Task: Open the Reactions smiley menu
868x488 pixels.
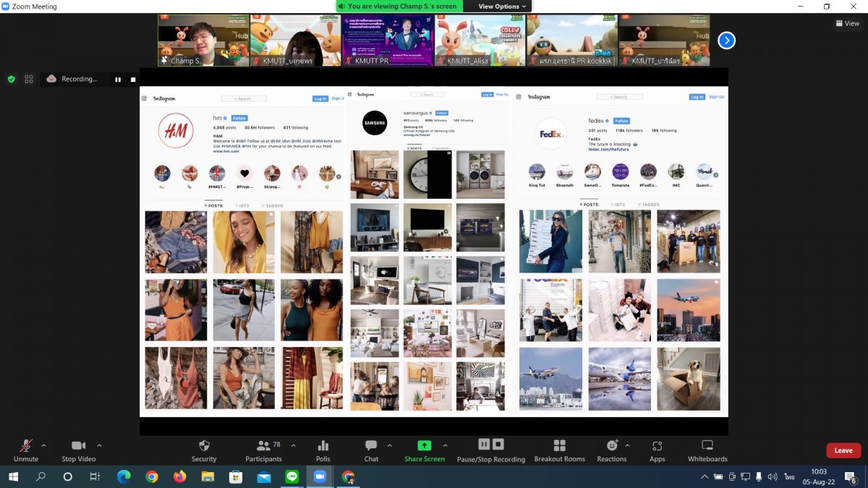Action: coord(612,445)
